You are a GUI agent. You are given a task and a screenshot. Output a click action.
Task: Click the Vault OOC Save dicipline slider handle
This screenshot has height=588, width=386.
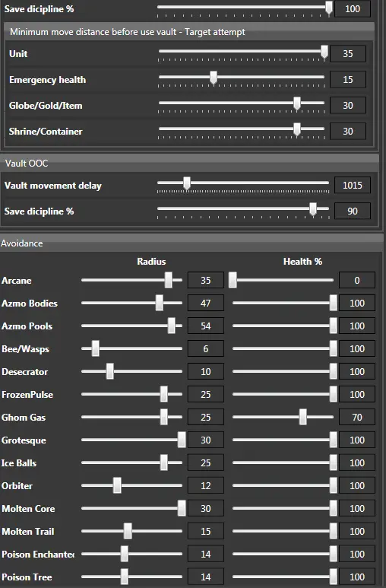313,209
